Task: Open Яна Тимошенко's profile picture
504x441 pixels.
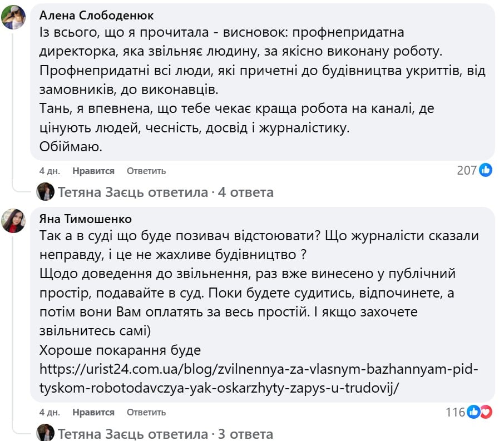Action: tap(13, 221)
